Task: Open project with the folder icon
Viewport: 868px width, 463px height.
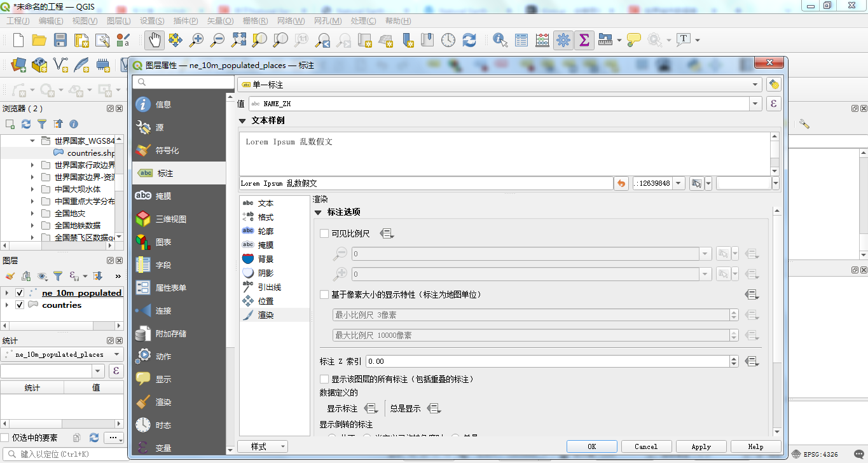Action: (x=39, y=40)
